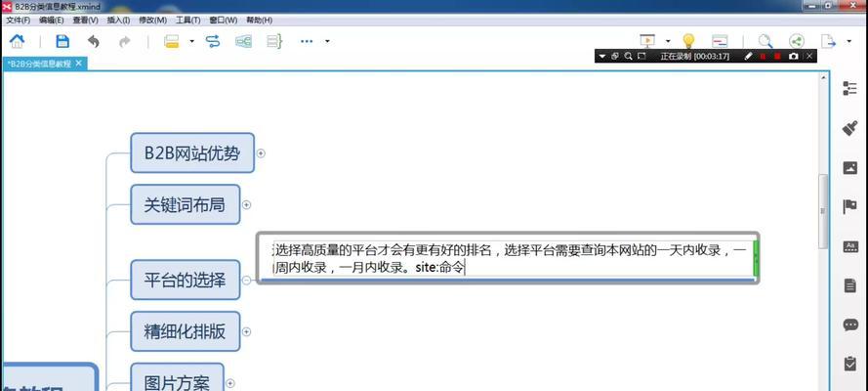Expand the B2B网站优势 node
Viewport: 868px width, 391px height.
[x=261, y=152]
